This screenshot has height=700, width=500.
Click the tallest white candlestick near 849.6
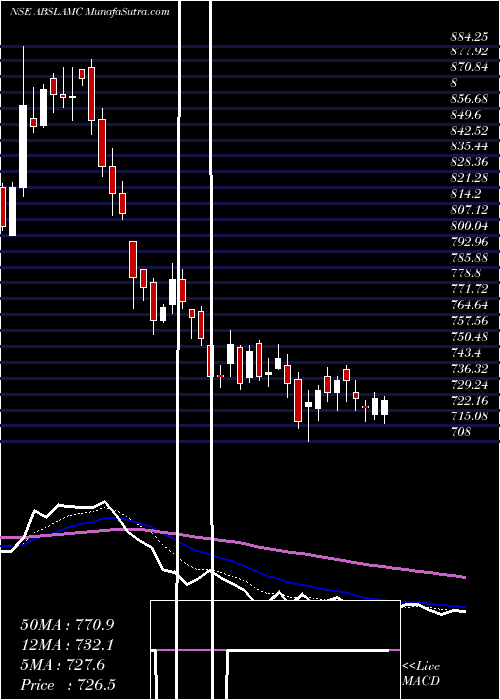click(22, 146)
